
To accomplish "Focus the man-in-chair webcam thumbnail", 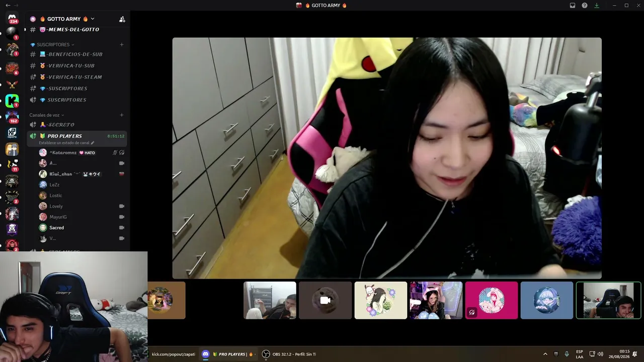I will point(270,300).
